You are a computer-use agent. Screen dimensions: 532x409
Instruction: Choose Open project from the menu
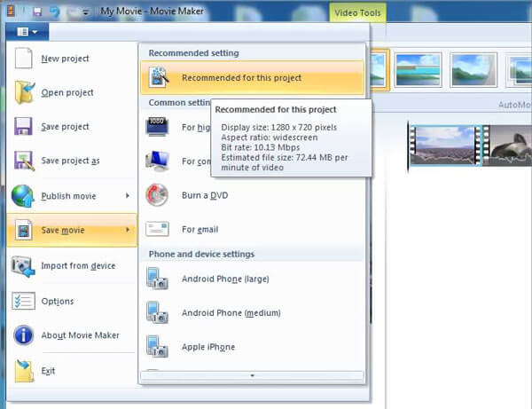point(72,92)
